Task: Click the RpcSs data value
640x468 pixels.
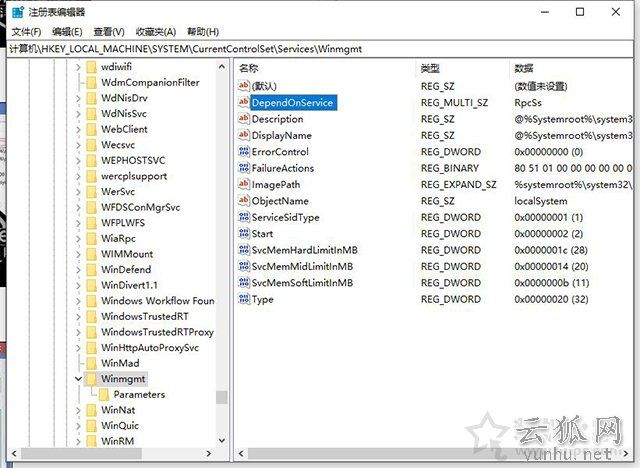Action: 528,103
